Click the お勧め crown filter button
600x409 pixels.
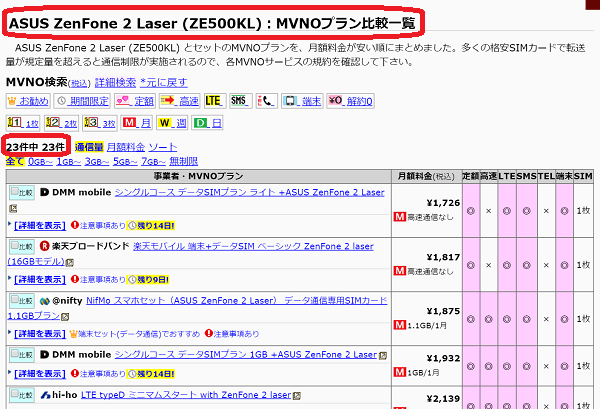[x=28, y=101]
